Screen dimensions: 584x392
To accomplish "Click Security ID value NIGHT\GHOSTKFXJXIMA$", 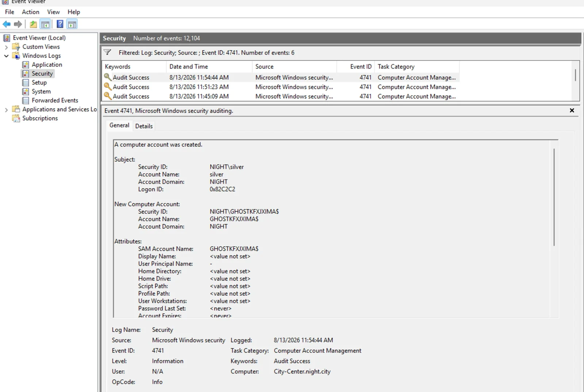I will [x=244, y=211].
